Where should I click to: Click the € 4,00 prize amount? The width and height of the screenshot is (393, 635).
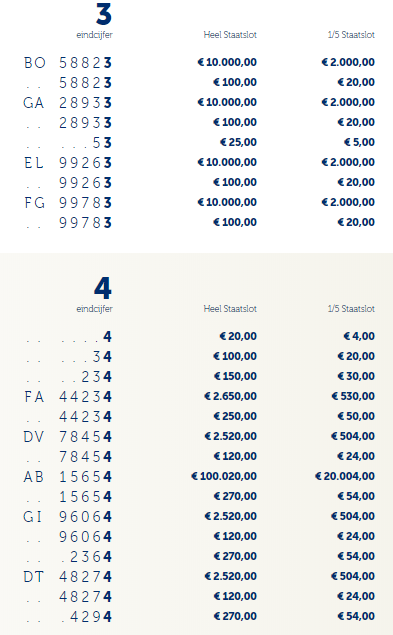(x=359, y=336)
